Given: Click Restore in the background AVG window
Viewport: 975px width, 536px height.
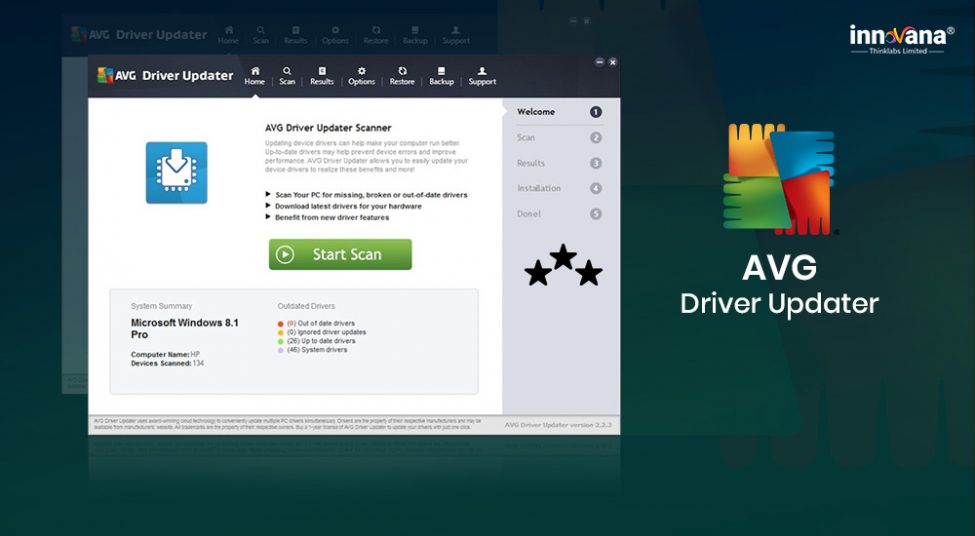Looking at the screenshot, I should pos(376,35).
